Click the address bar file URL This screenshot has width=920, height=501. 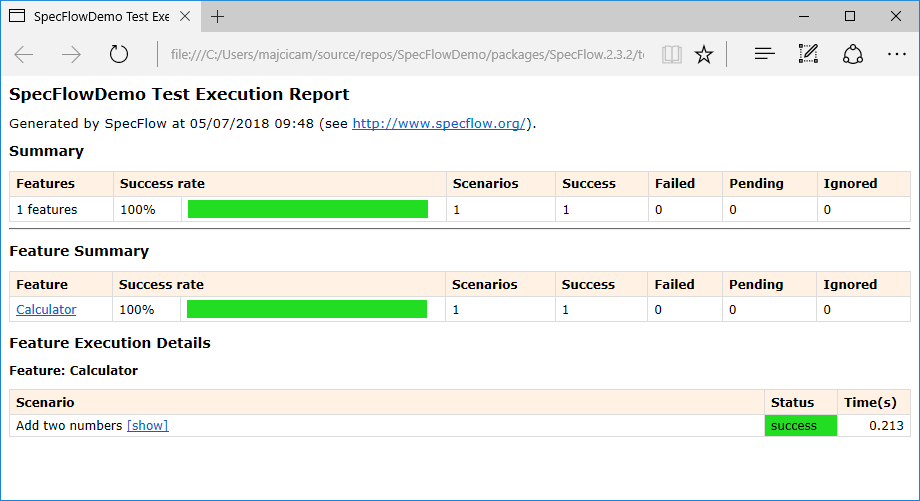407,55
